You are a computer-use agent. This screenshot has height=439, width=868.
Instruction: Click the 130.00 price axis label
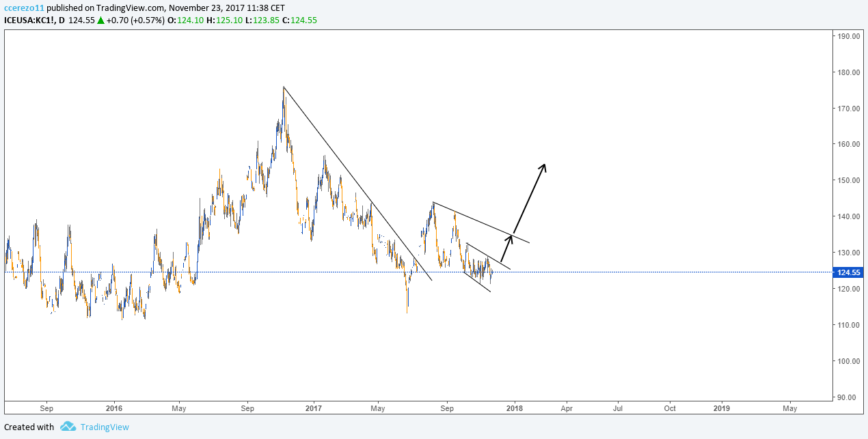pos(848,253)
